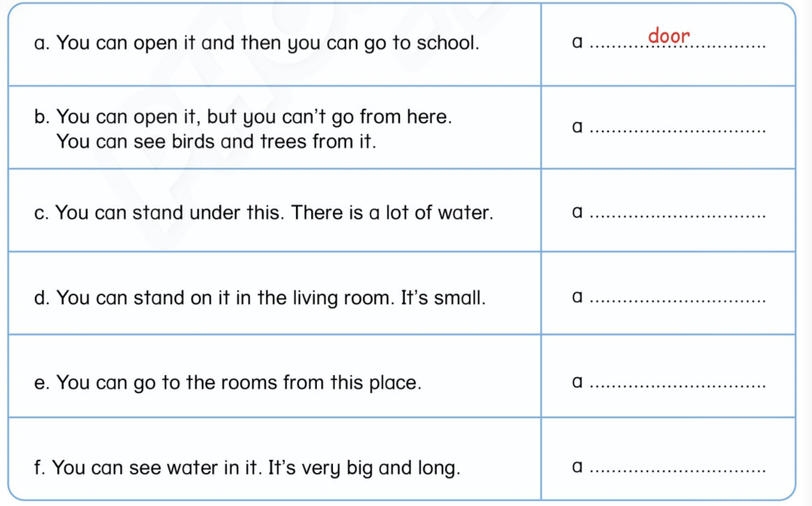812x506 pixels.
Task: Click the line about birds and trees
Action: [x=216, y=142]
